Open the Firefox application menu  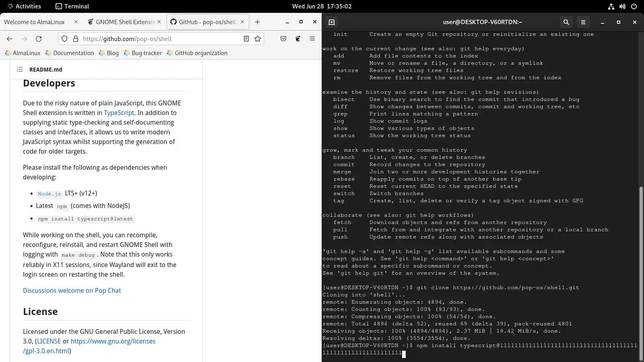[x=312, y=39]
